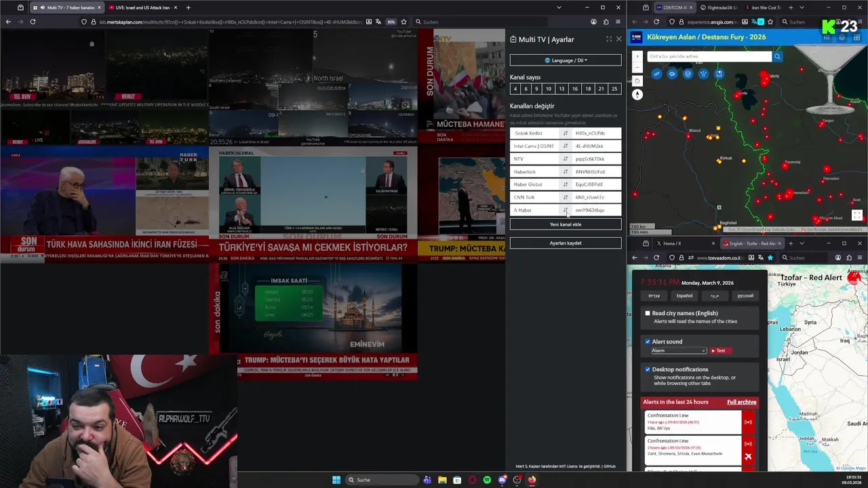Click the swap arrows beside NTV channel

[566, 159]
